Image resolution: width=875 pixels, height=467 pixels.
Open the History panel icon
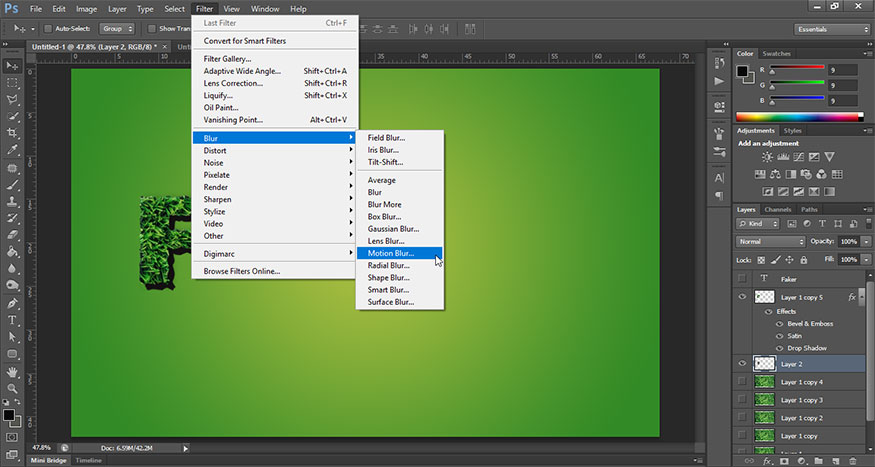[x=719, y=64]
